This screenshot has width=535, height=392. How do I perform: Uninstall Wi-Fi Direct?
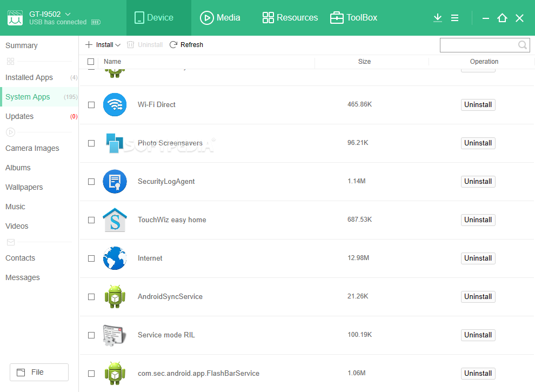[478, 104]
